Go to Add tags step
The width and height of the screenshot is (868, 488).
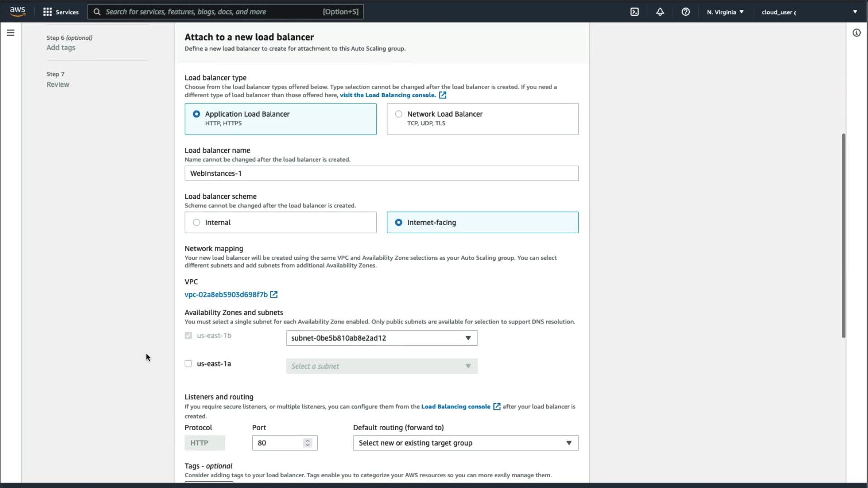(61, 47)
